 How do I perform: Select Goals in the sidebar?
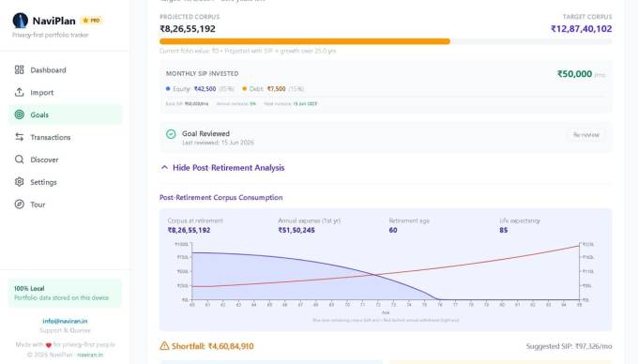(x=65, y=114)
